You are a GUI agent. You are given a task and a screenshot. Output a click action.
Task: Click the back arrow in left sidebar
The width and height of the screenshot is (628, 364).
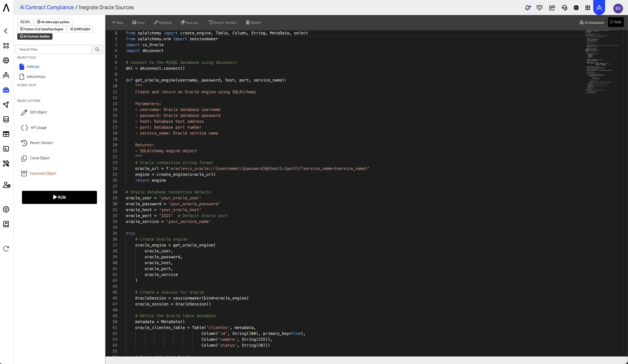[x=6, y=31]
